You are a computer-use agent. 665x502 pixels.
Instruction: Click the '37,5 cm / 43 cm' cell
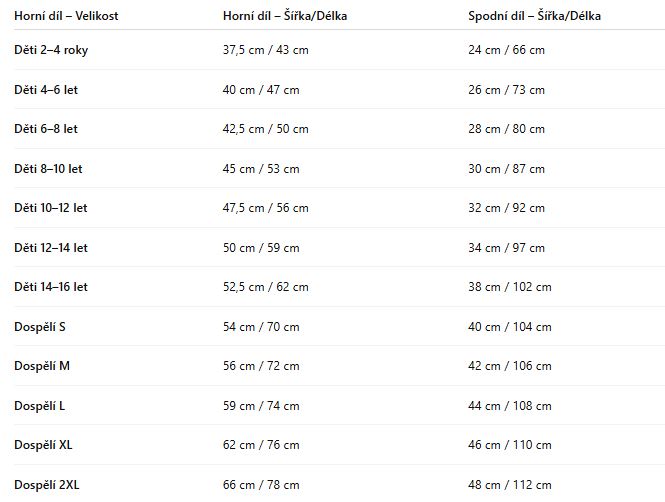coord(264,50)
